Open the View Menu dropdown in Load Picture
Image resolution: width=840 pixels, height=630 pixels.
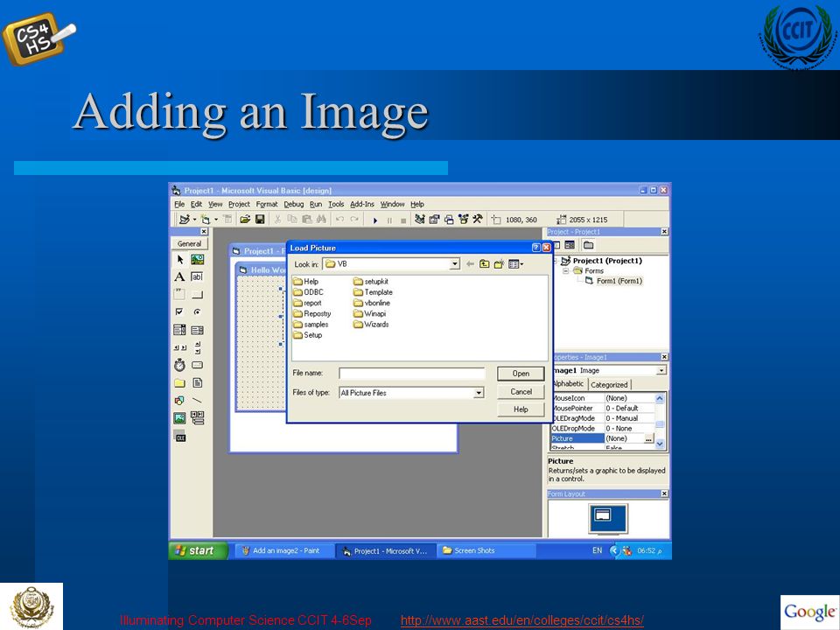click(515, 264)
